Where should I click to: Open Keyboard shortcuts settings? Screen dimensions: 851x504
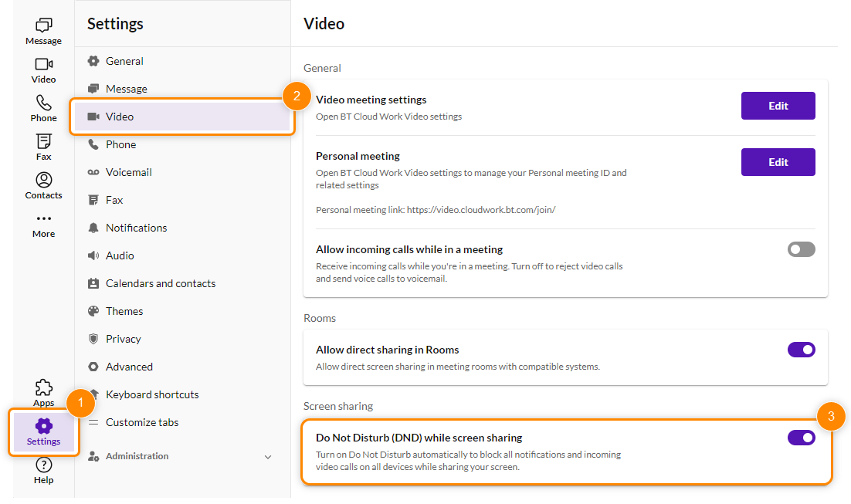pos(152,394)
